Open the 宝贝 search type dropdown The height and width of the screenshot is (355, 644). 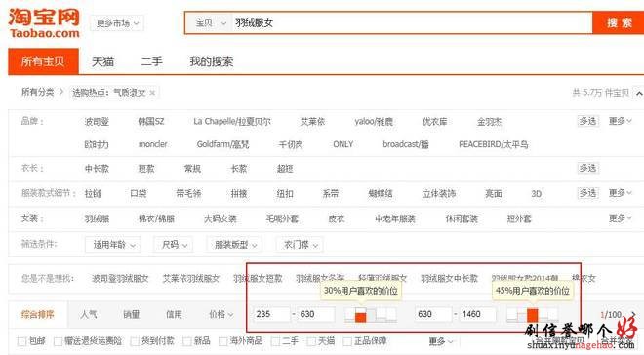(211, 23)
